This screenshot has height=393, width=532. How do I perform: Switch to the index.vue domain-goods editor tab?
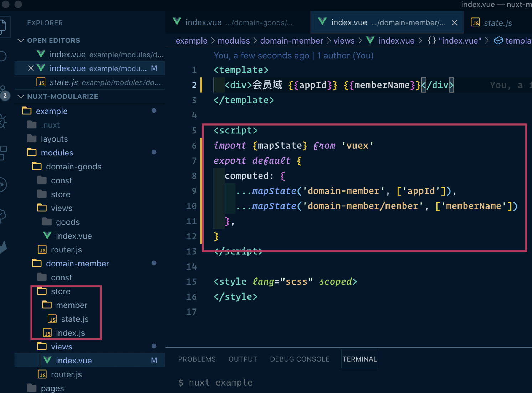pyautogui.click(x=237, y=22)
